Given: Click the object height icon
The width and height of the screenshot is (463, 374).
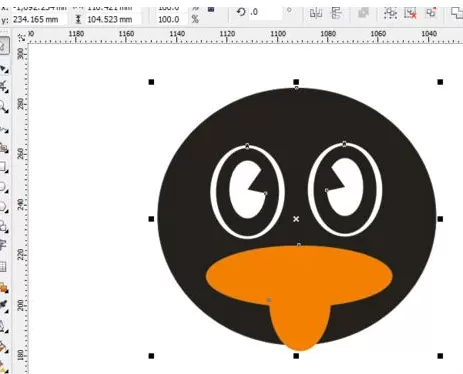Looking at the screenshot, I should coord(78,20).
